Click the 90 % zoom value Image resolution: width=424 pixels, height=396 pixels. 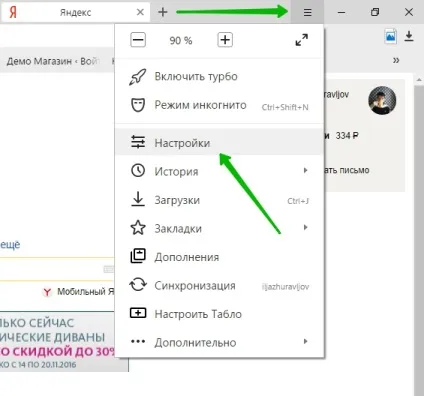pyautogui.click(x=181, y=40)
